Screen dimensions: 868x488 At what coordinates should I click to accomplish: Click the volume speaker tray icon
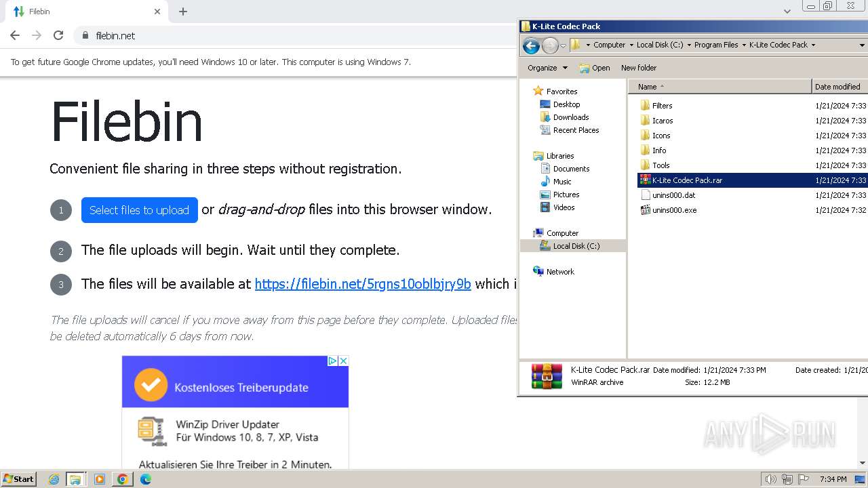point(770,479)
